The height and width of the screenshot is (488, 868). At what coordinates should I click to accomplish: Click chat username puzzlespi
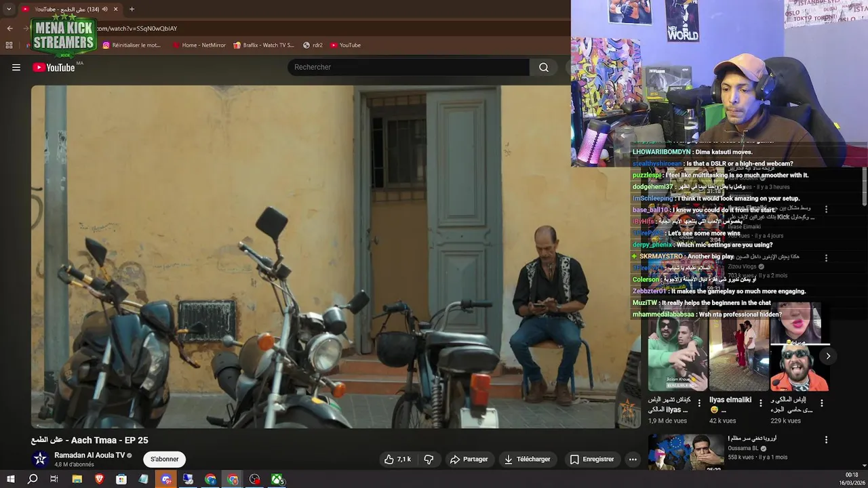646,176
